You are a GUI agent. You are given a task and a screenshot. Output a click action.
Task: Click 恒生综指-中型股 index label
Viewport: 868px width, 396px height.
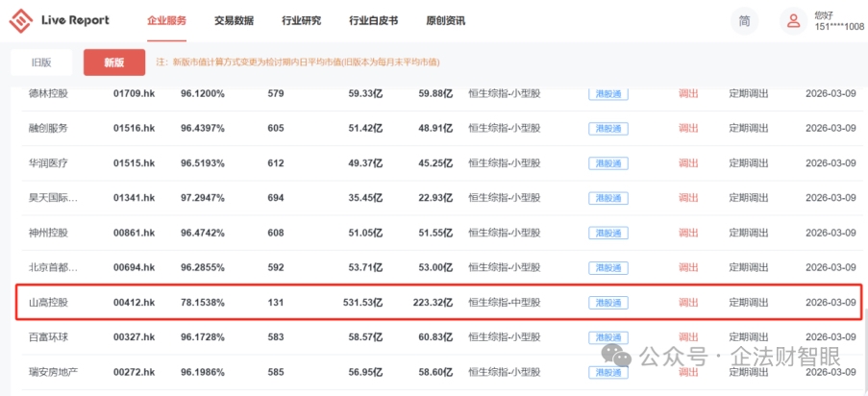(505, 303)
